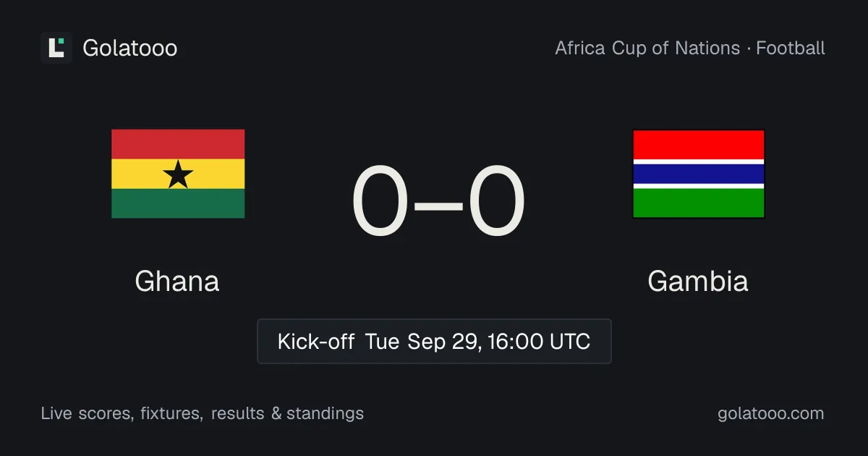The image size is (868, 456).
Task: Click the away team score digit
Action: [497, 202]
